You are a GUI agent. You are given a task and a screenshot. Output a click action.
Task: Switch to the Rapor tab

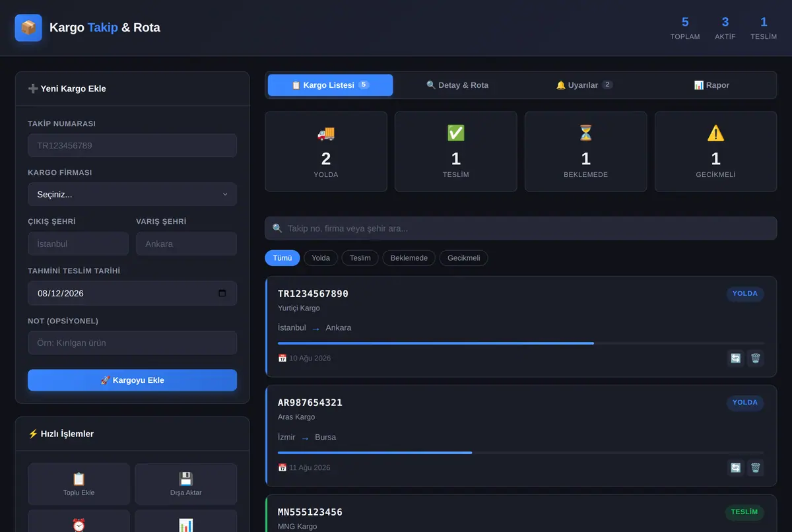click(711, 85)
